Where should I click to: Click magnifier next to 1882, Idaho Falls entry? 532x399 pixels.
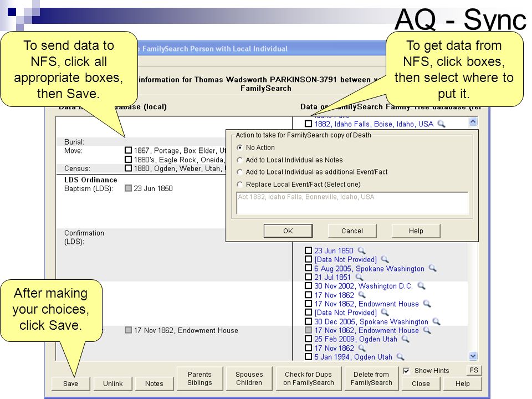441,124
